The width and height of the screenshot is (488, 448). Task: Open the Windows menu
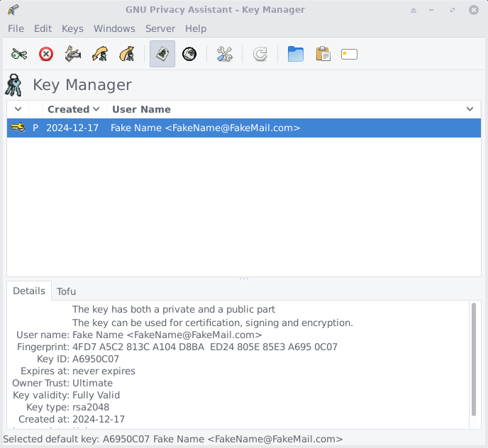(x=114, y=28)
